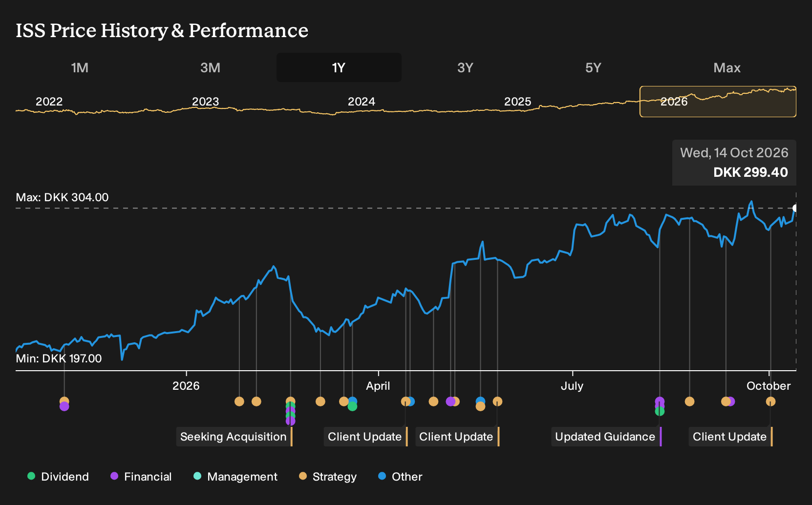Click the July axis label
Screen dimensions: 812x505
572,386
